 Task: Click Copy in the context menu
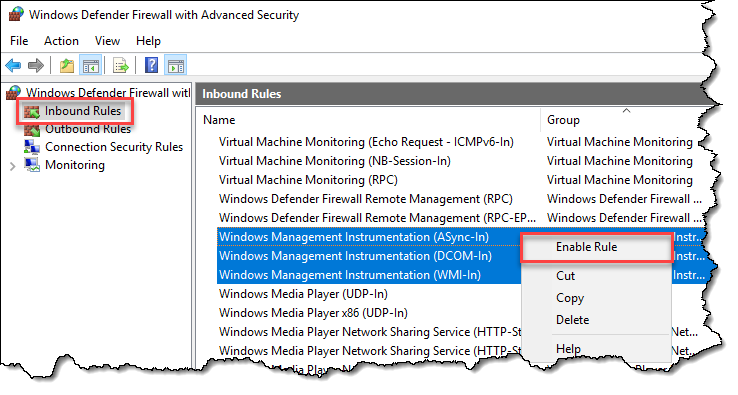(570, 298)
